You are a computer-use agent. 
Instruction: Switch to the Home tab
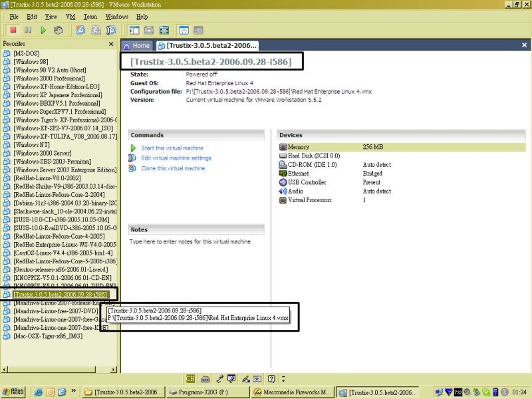point(137,46)
